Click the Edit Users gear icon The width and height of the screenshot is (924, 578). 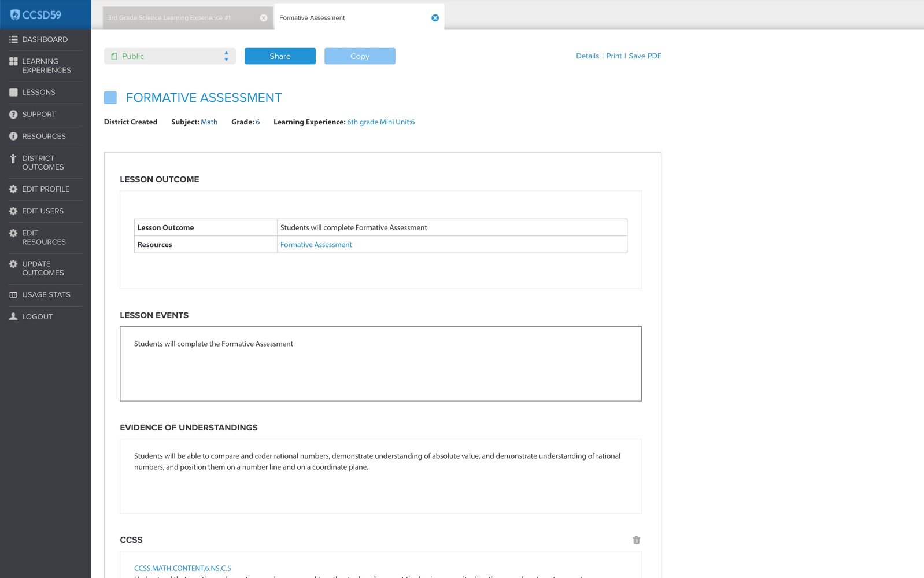[x=13, y=211]
